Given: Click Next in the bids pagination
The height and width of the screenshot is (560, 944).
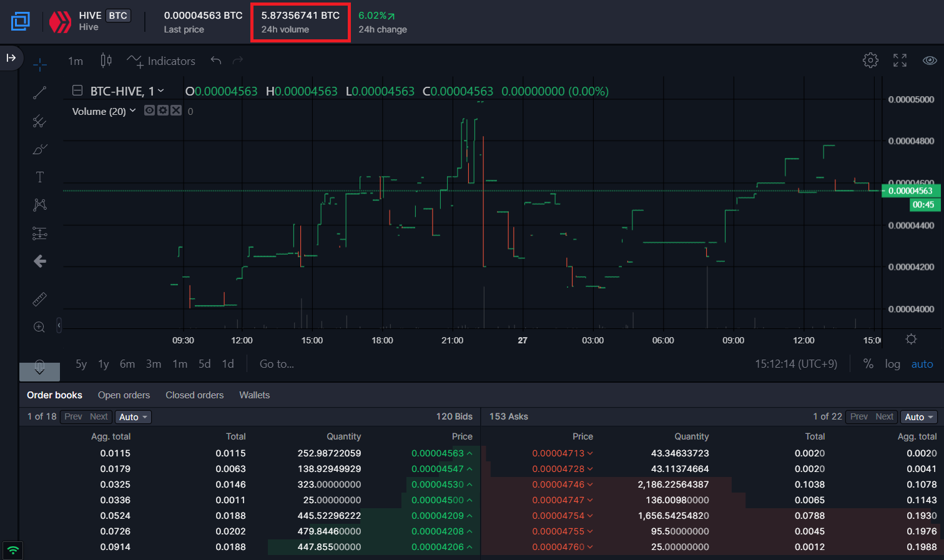Looking at the screenshot, I should (99, 416).
